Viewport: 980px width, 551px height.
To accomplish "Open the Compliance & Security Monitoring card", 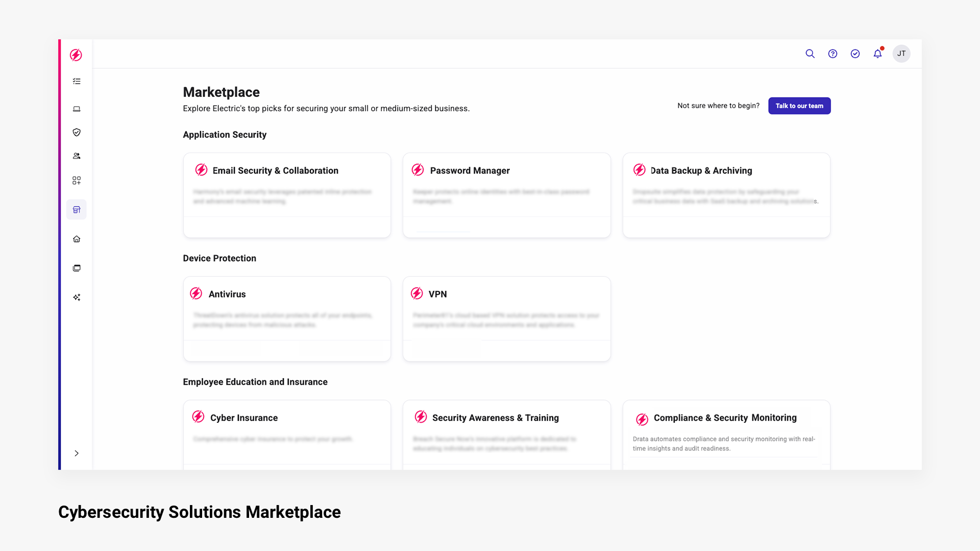I will pos(726,434).
